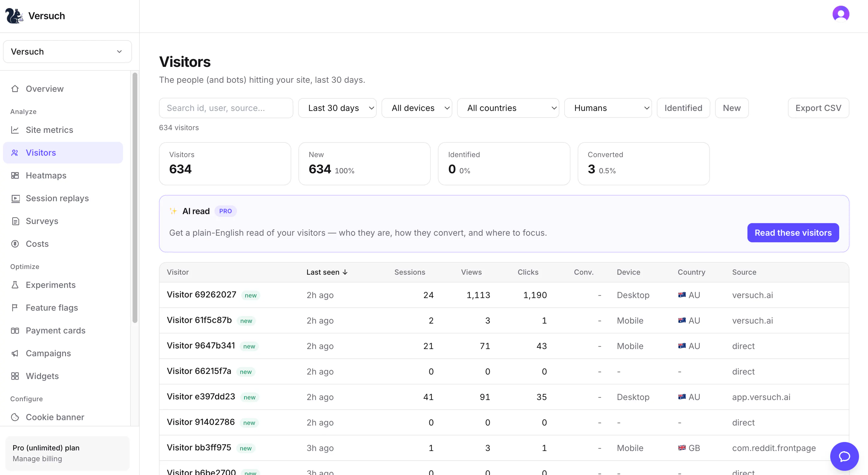Expand the Last 30 days dropdown

click(x=337, y=108)
